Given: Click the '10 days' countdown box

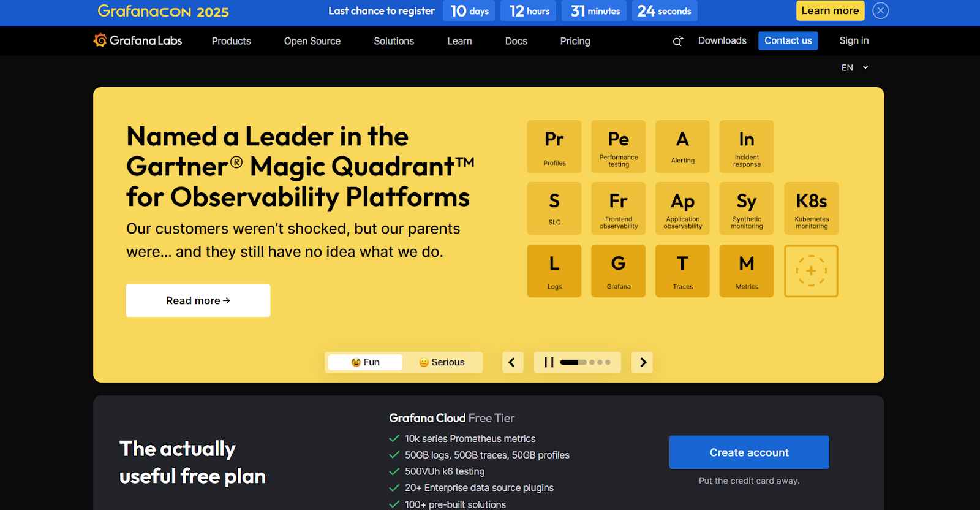Looking at the screenshot, I should point(469,10).
